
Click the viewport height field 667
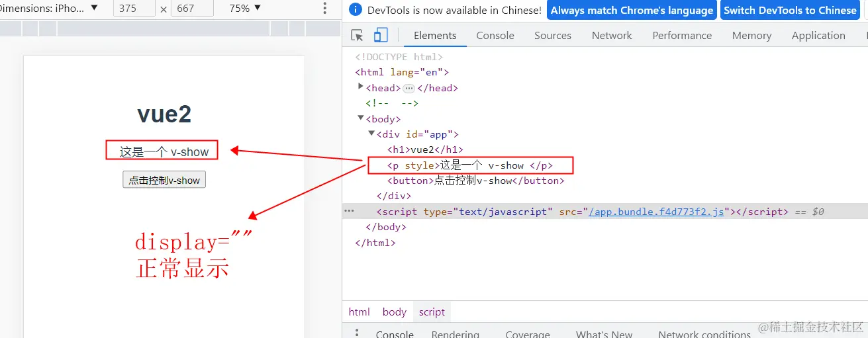pos(192,9)
